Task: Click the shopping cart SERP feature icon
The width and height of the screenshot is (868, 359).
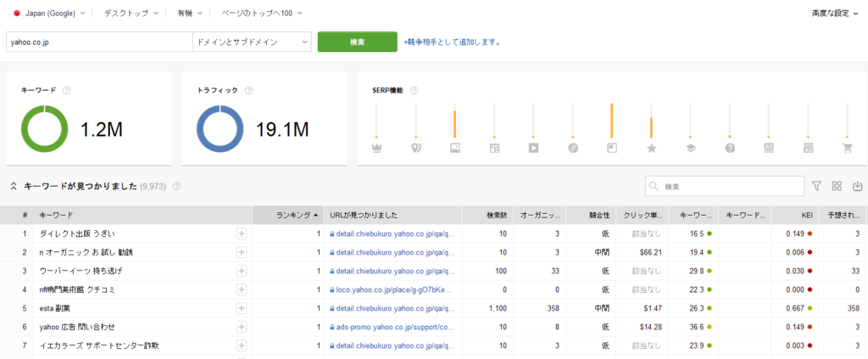Action: [x=847, y=148]
